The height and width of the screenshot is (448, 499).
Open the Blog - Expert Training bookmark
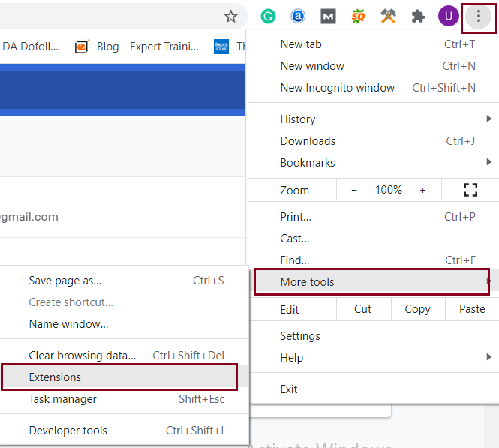tap(139, 47)
